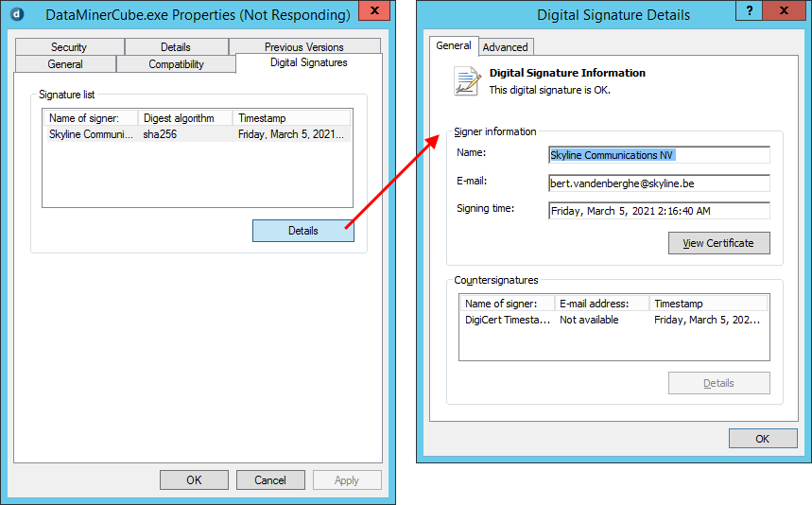812x505 pixels.
Task: Click the help question mark button
Action: point(749,10)
